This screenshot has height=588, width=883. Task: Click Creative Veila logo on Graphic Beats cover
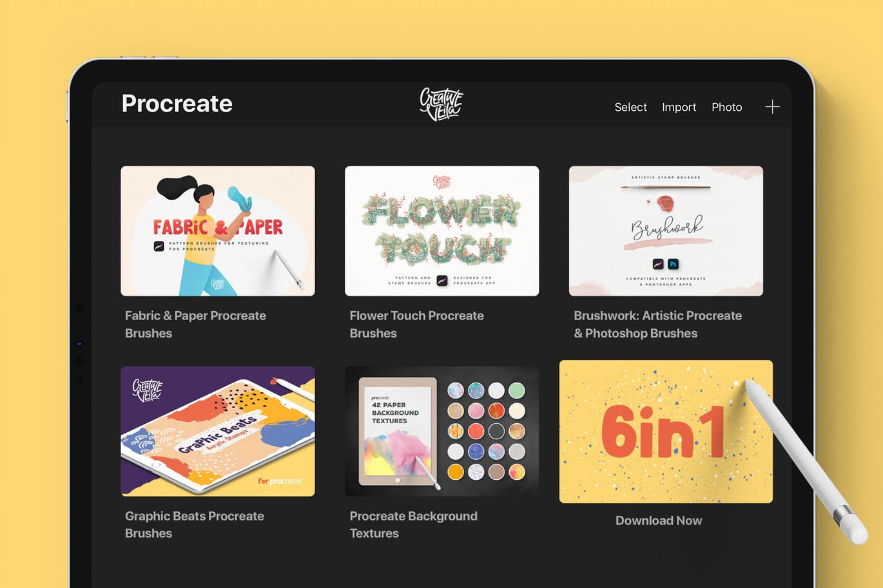[x=147, y=390]
